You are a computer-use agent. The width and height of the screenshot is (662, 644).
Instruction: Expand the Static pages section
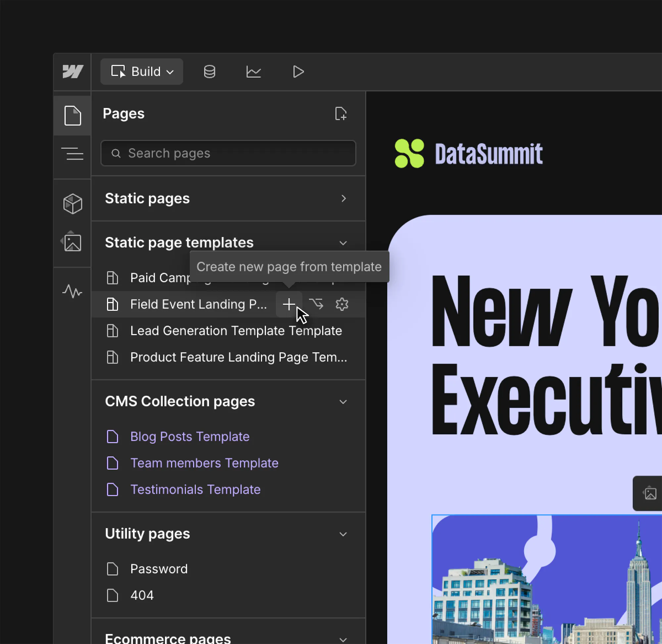click(343, 198)
